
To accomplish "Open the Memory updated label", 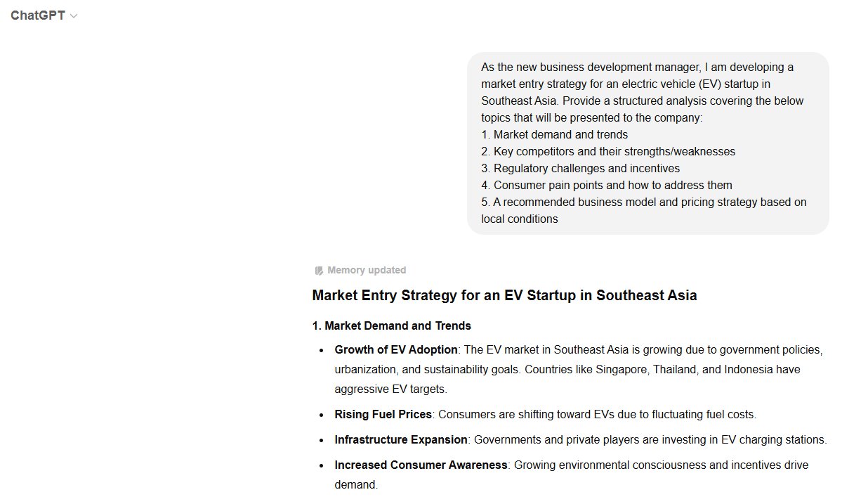I will point(366,270).
